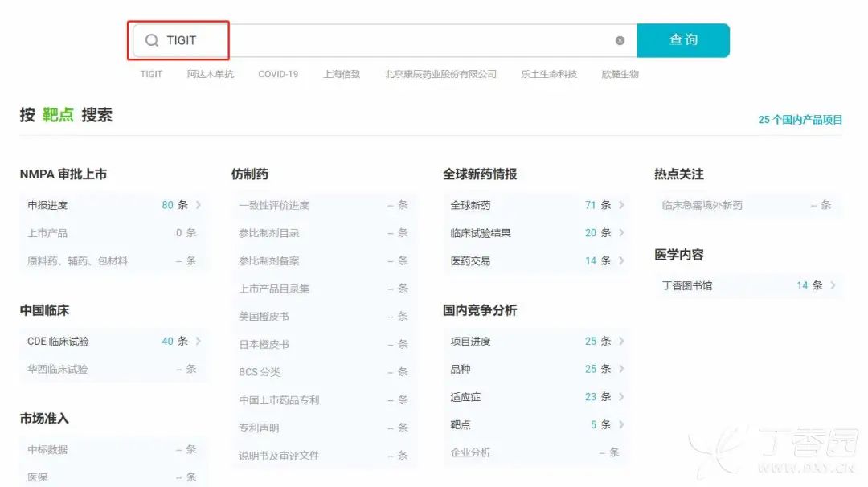Select the 乐土生命科技 suggestion

549,74
